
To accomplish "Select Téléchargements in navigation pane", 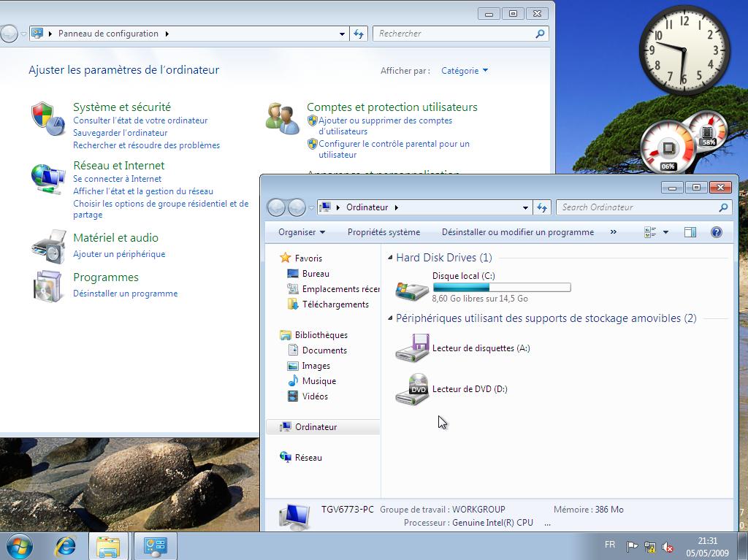I will [335, 304].
